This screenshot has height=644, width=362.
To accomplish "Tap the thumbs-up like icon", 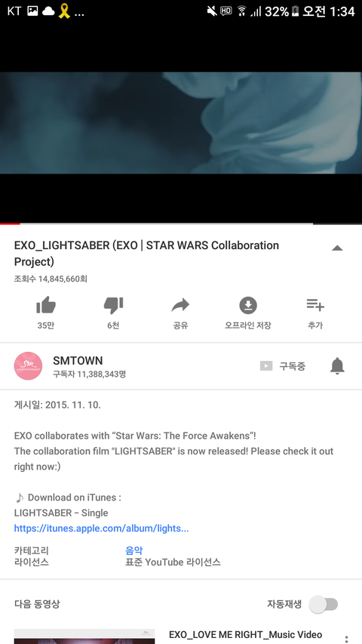I will coord(46,305).
